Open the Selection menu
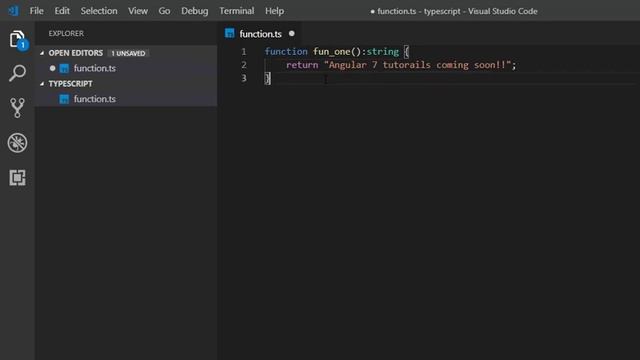 99,11
